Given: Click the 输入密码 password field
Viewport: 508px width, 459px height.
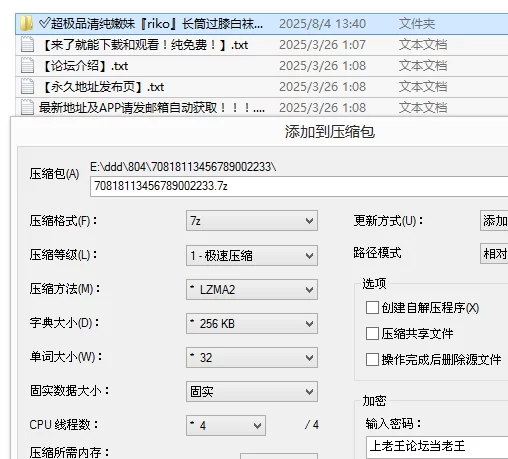Looking at the screenshot, I should pyautogui.click(x=437, y=446).
